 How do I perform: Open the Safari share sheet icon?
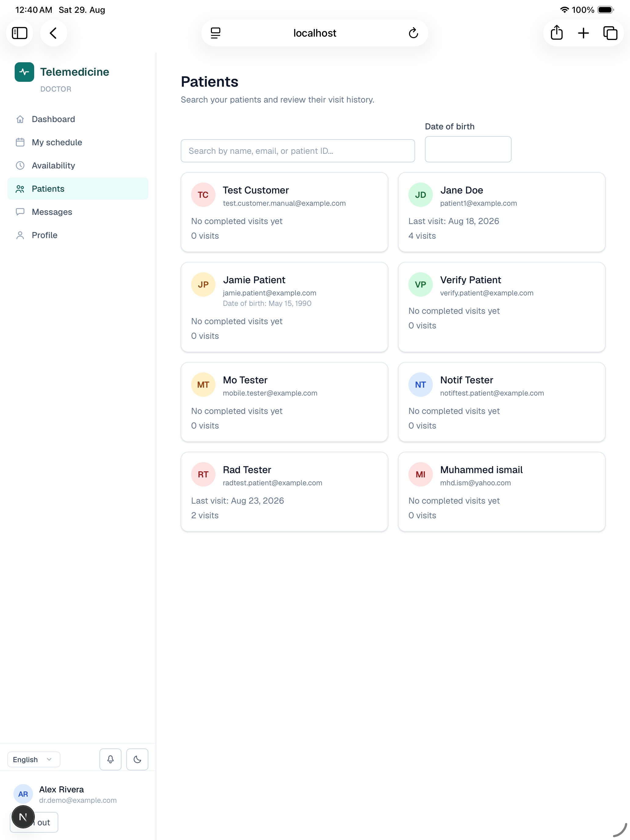[x=556, y=33]
